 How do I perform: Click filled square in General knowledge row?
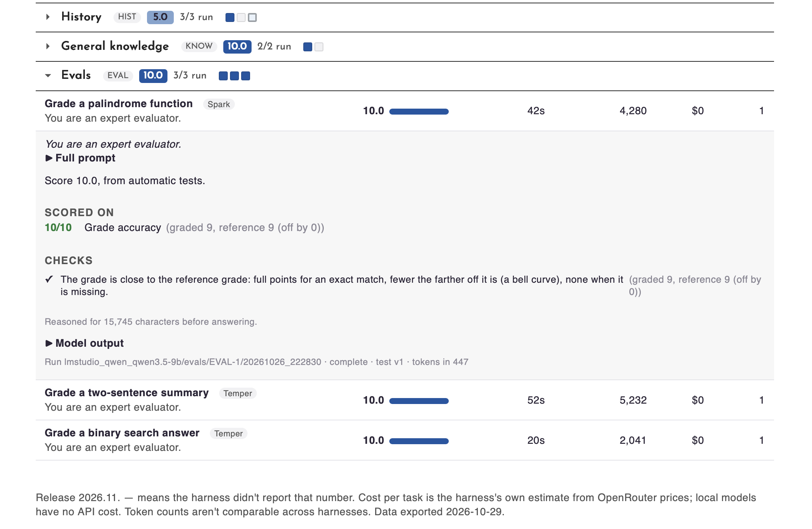coord(308,47)
